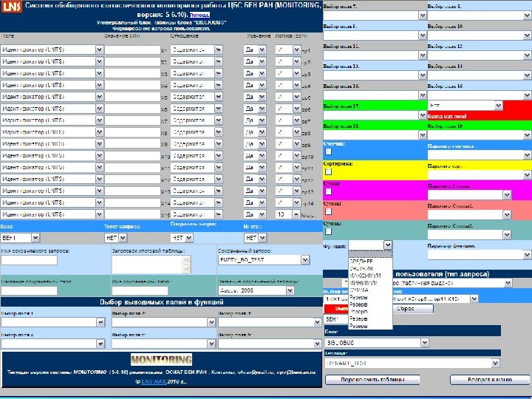Open the Помощь help link
The image size is (532, 399).
(199, 15)
